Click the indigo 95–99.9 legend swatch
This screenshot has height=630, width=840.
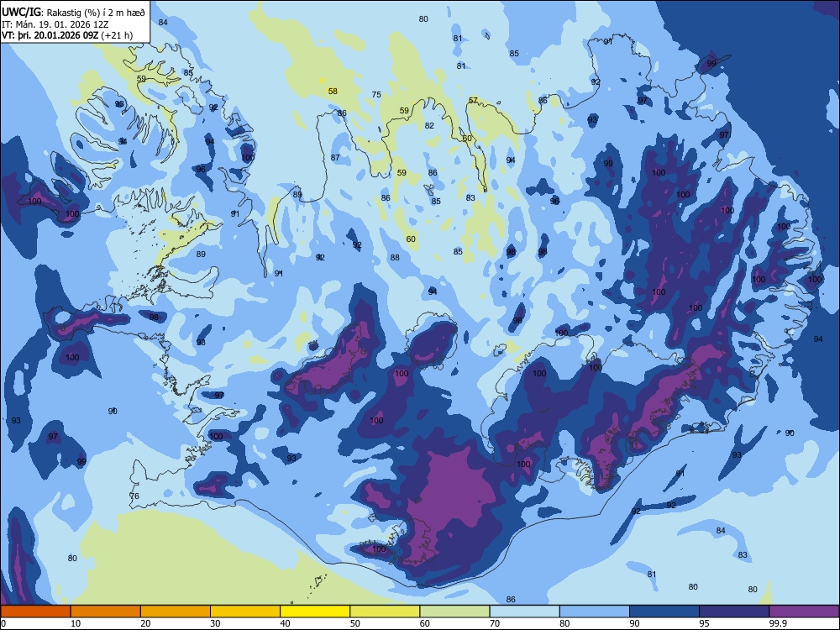pyautogui.click(x=734, y=612)
